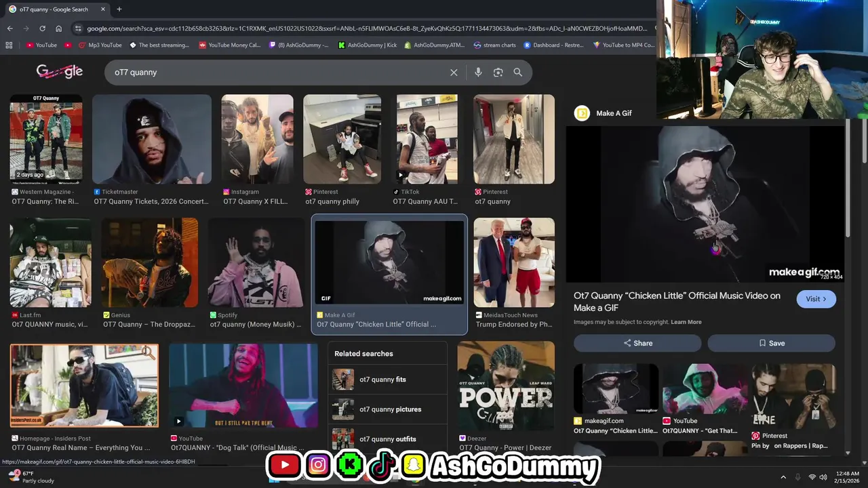Open MeidasTouch Trump Endorsed image

point(514,262)
